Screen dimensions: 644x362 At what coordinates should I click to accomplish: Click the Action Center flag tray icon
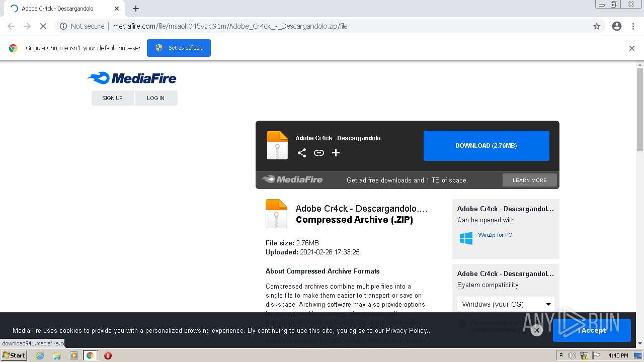click(596, 355)
